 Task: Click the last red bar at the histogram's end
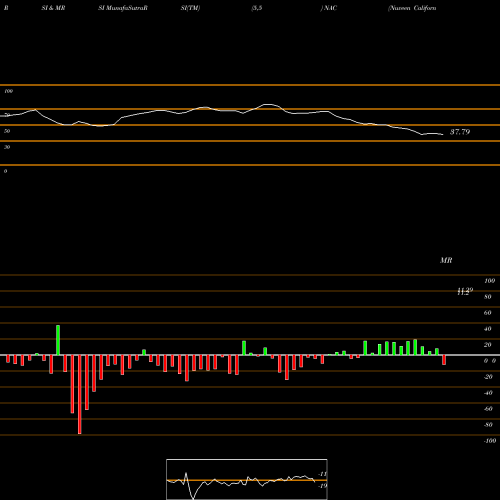(x=444, y=360)
